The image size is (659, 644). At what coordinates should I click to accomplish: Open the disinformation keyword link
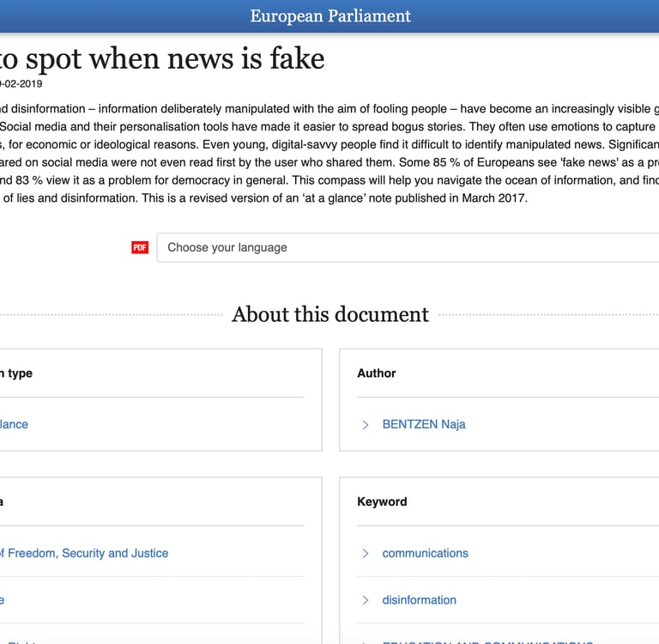[419, 600]
